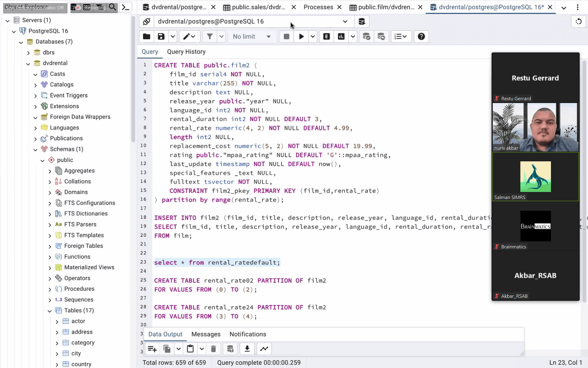
Task: Download results with the save-to-file icon
Action: [247, 349]
